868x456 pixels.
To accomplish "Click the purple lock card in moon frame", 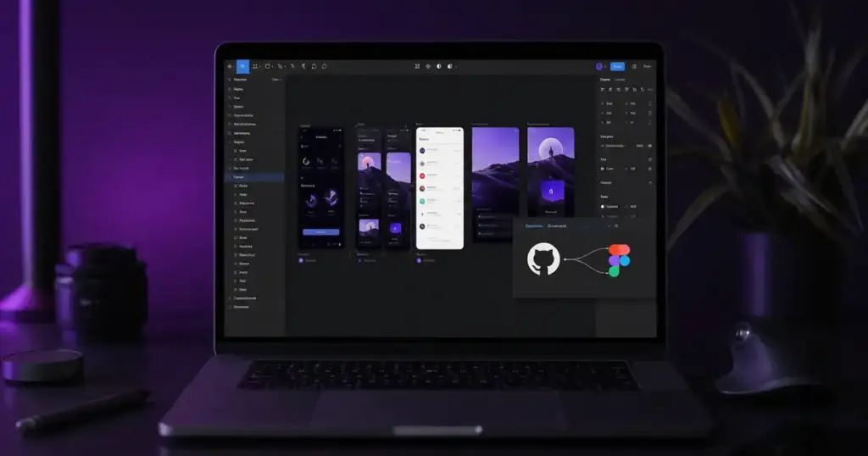I will pos(551,192).
